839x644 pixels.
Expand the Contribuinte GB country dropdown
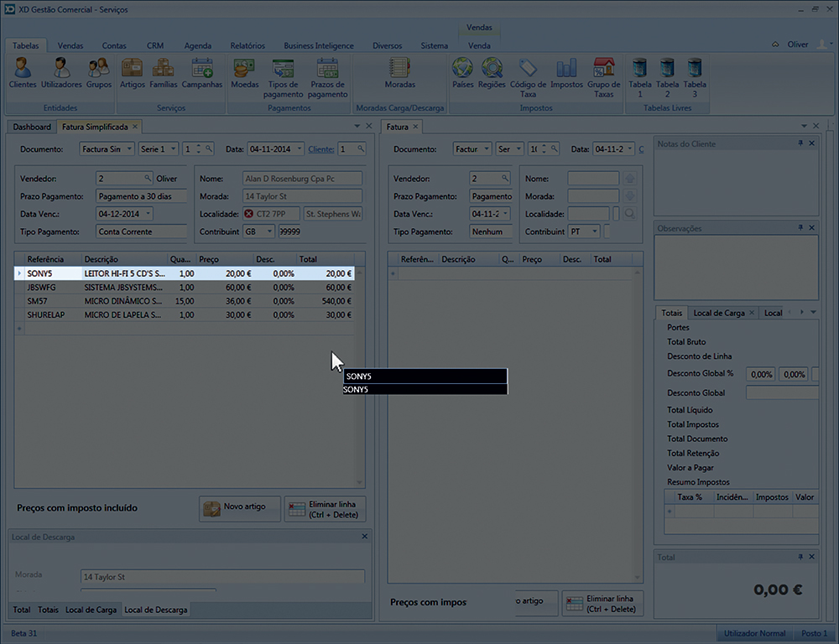(270, 231)
